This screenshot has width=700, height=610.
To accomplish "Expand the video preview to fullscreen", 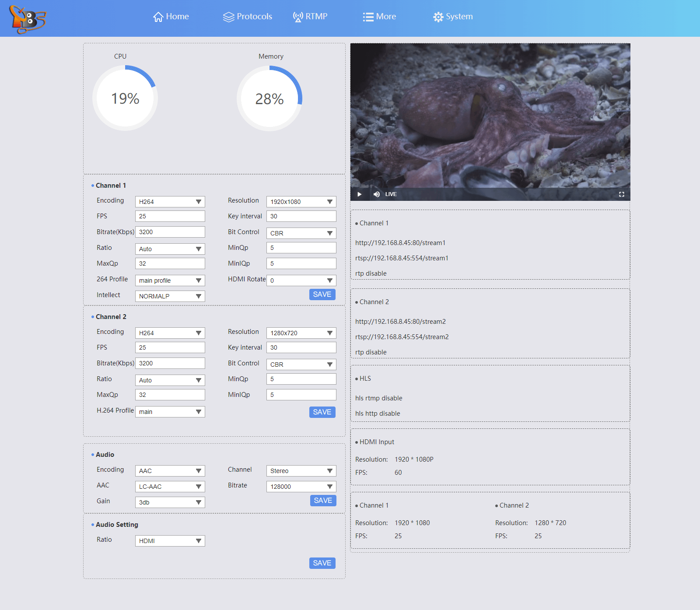I will [x=621, y=194].
